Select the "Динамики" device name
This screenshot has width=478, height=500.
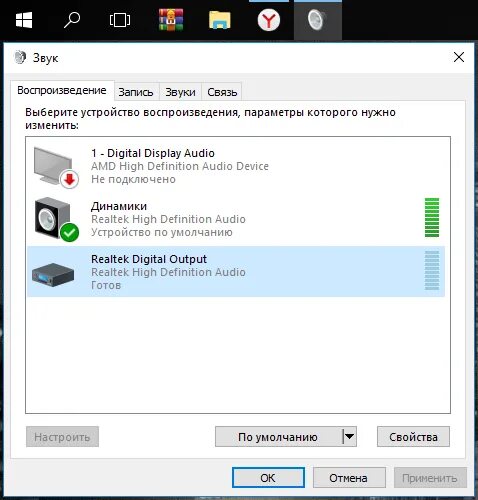(119, 206)
